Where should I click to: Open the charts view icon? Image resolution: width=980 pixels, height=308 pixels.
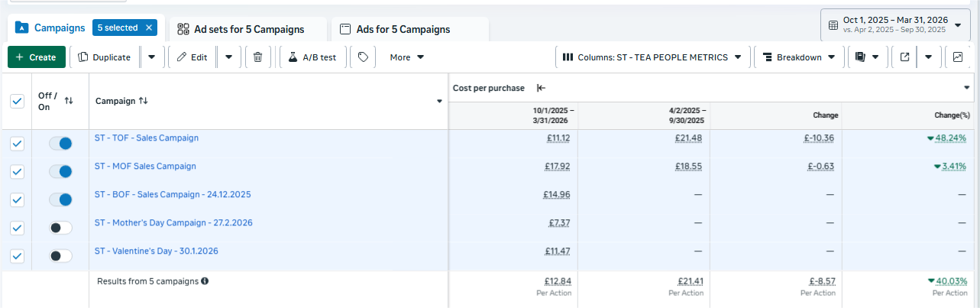click(x=958, y=57)
